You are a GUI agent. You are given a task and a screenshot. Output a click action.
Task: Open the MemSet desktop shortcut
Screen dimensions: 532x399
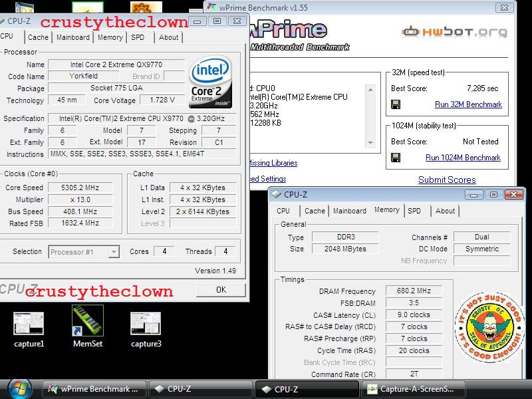coord(88,327)
